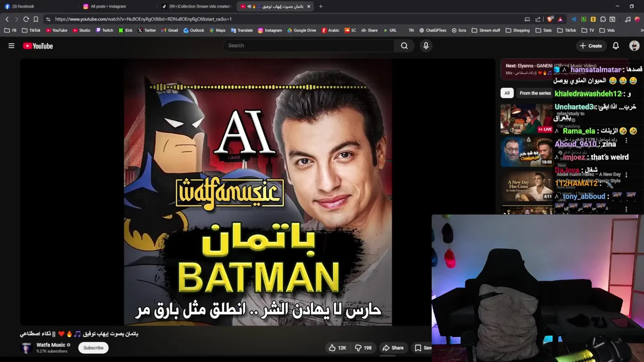The width and height of the screenshot is (644, 362).
Task: Expand the Stats bookmarks folder
Action: point(543,30)
